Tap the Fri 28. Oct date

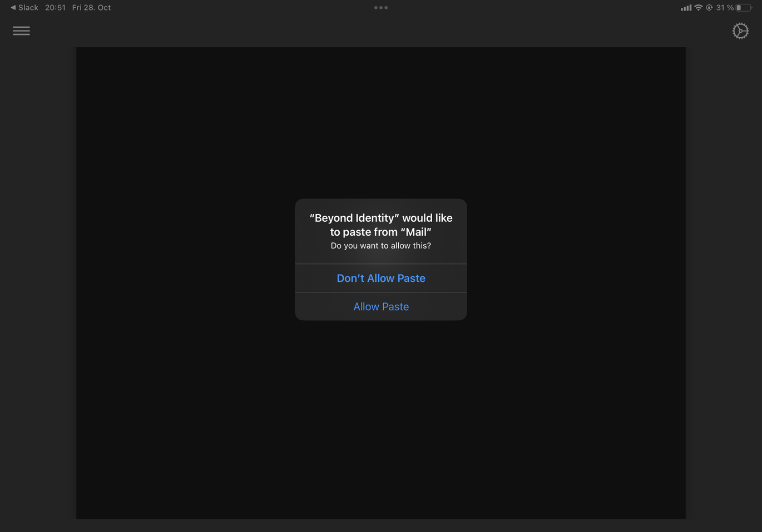pos(91,8)
